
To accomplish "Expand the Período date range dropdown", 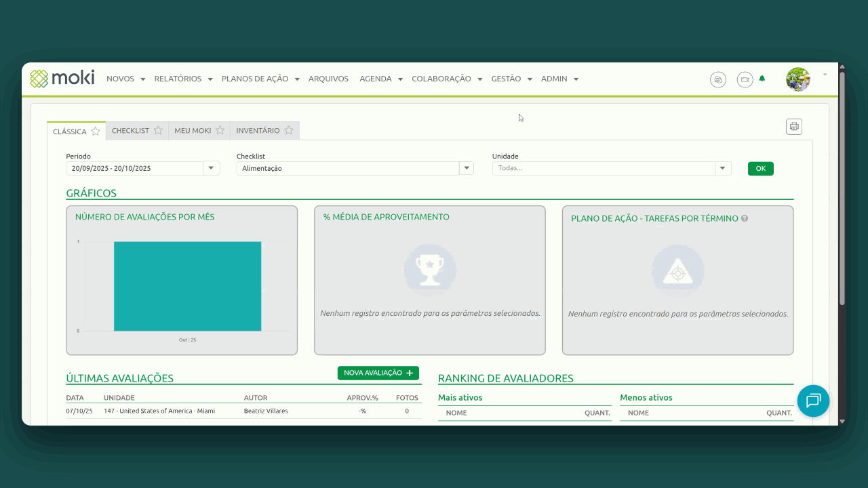I will pyautogui.click(x=211, y=168).
